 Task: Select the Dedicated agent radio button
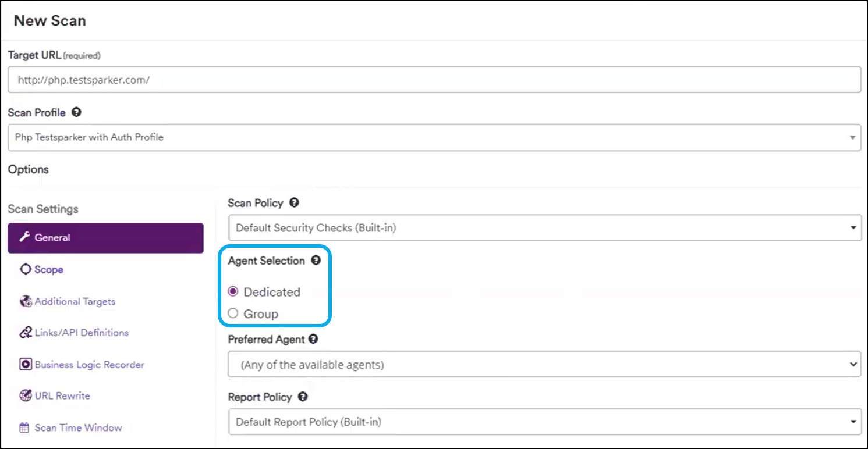(x=233, y=292)
